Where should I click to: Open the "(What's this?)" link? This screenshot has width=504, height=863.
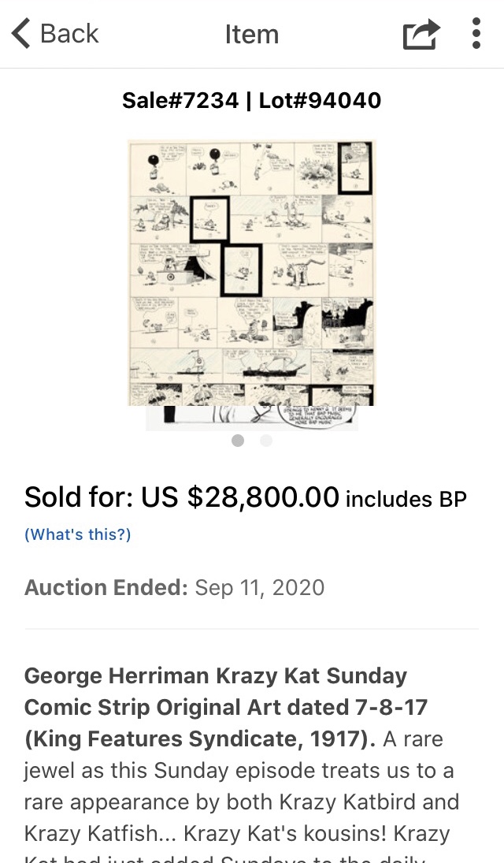click(x=78, y=534)
